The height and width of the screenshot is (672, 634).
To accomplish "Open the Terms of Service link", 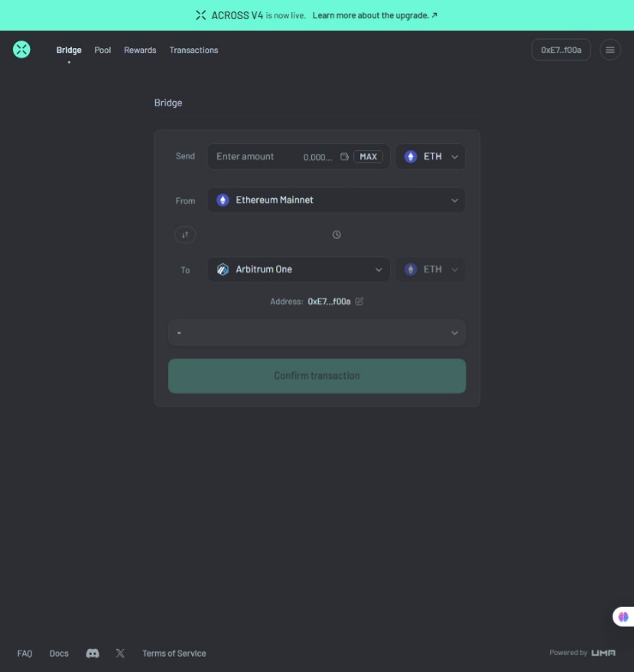I will click(x=174, y=653).
